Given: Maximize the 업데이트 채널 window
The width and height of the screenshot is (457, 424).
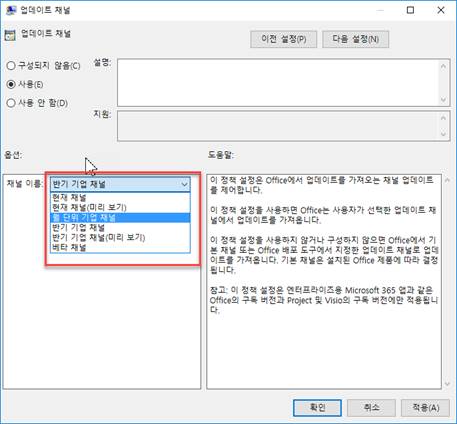Looking at the screenshot, I should click(410, 10).
